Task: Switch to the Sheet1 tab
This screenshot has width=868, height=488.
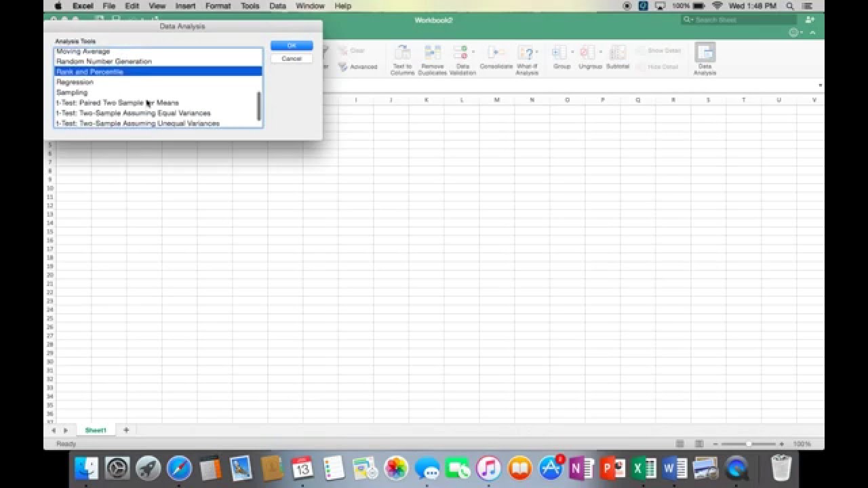Action: 95,430
